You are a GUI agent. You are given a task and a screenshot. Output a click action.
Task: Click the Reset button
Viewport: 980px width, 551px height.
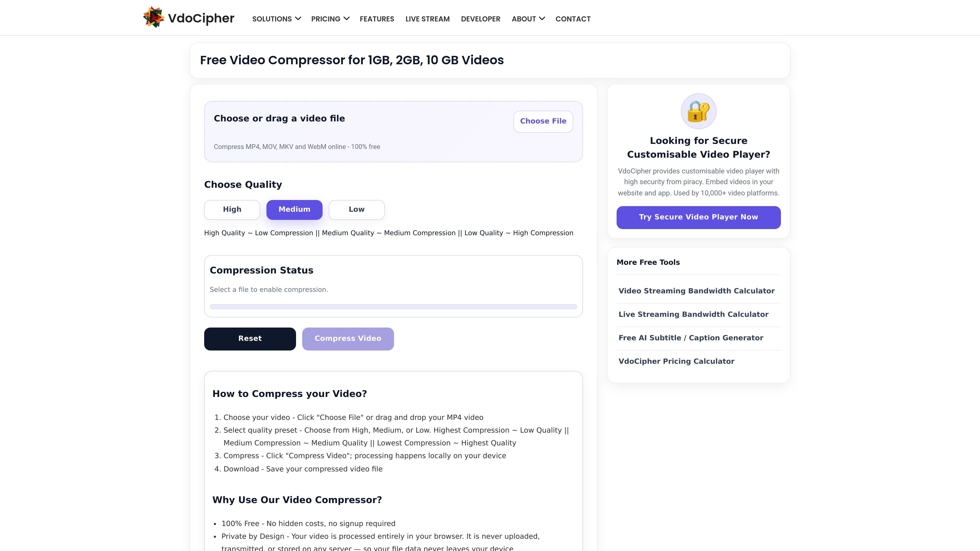point(250,339)
